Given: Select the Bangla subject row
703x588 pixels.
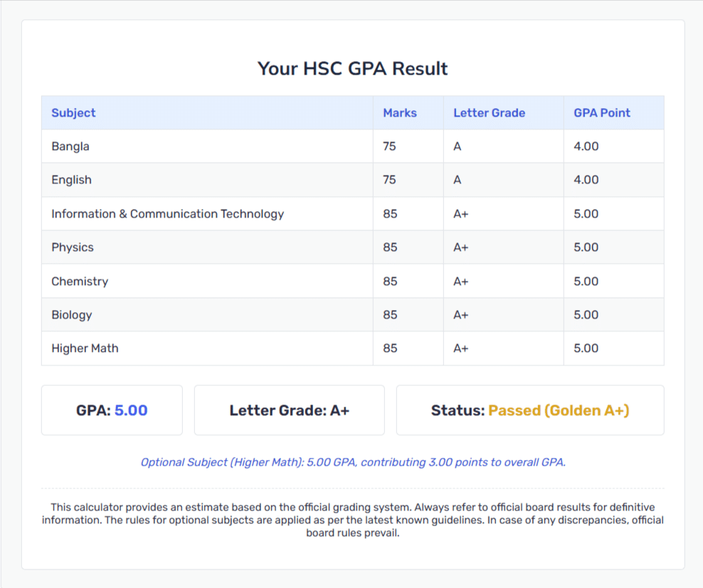Looking at the screenshot, I should [353, 146].
